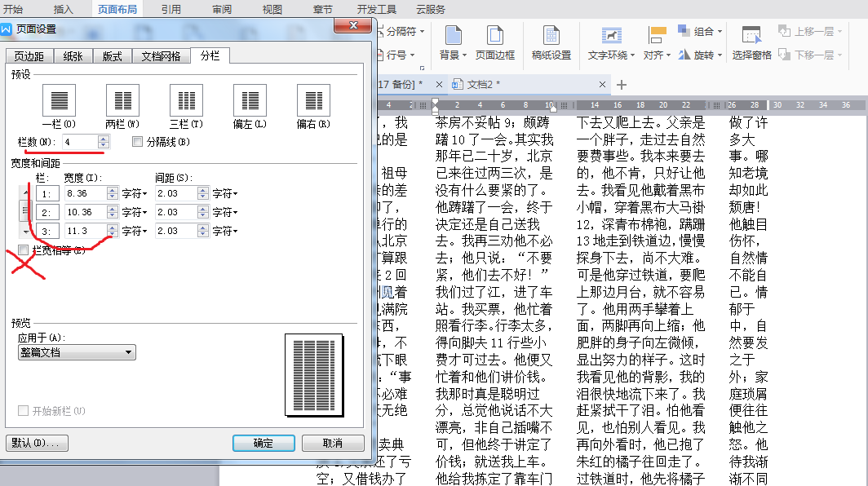Open the 选择窗格 selection pane

[x=751, y=42]
